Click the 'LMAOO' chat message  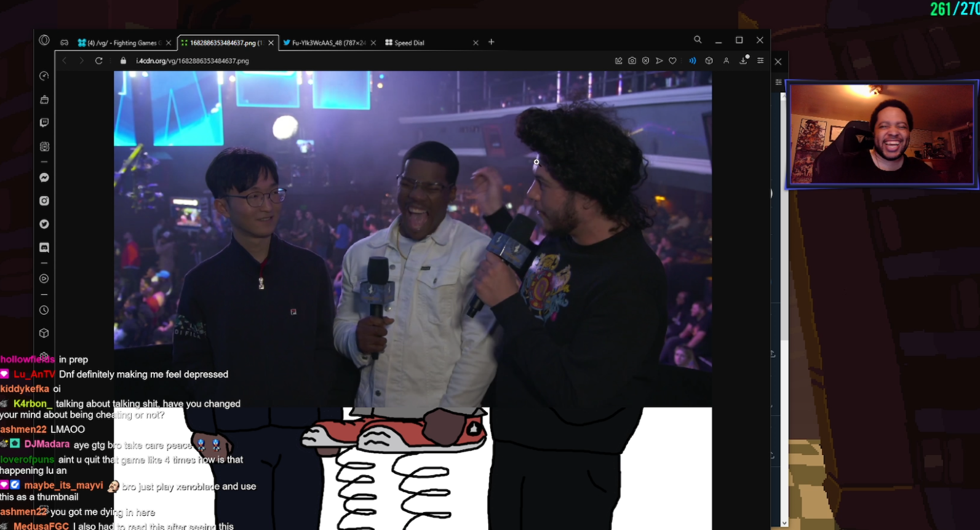(68, 429)
